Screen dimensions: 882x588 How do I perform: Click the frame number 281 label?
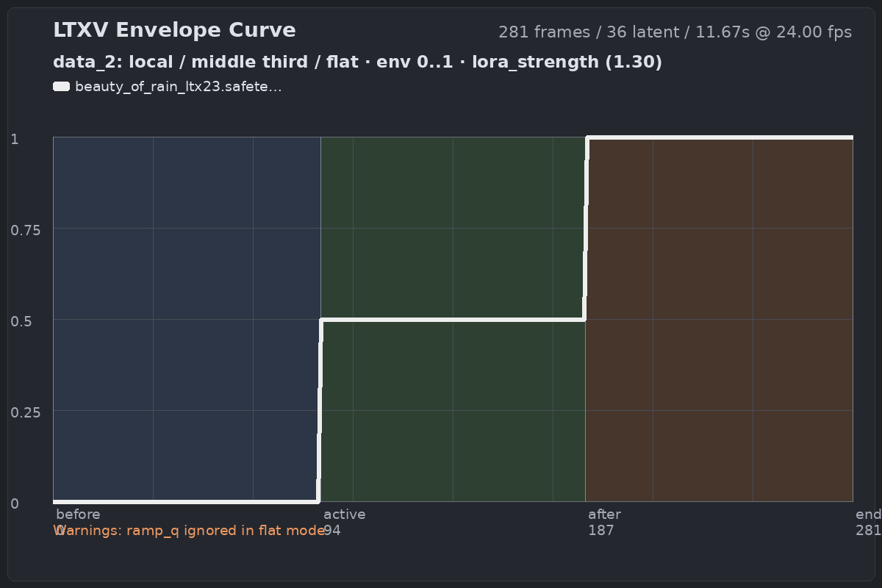pos(868,531)
